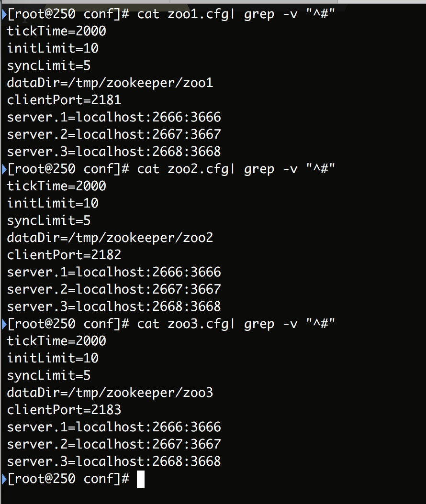Click the first server.1=localhost:2666:3666 line
The width and height of the screenshot is (426, 504).
(x=114, y=117)
